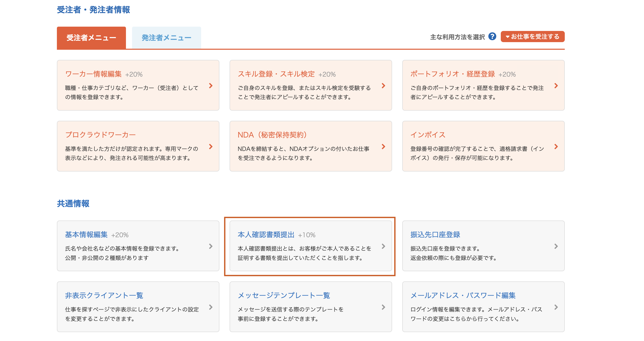Open the プロクラウドワーカー link
The image size is (644, 341).
click(100, 135)
